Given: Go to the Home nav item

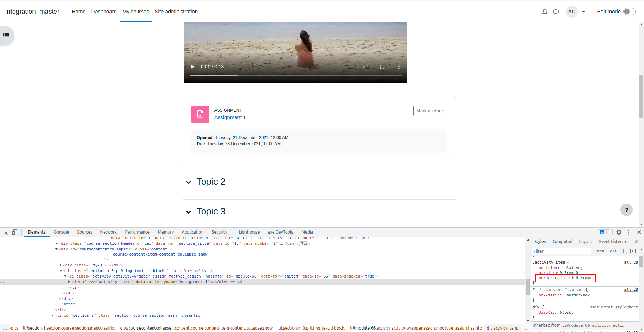Looking at the screenshot, I should point(78,12).
